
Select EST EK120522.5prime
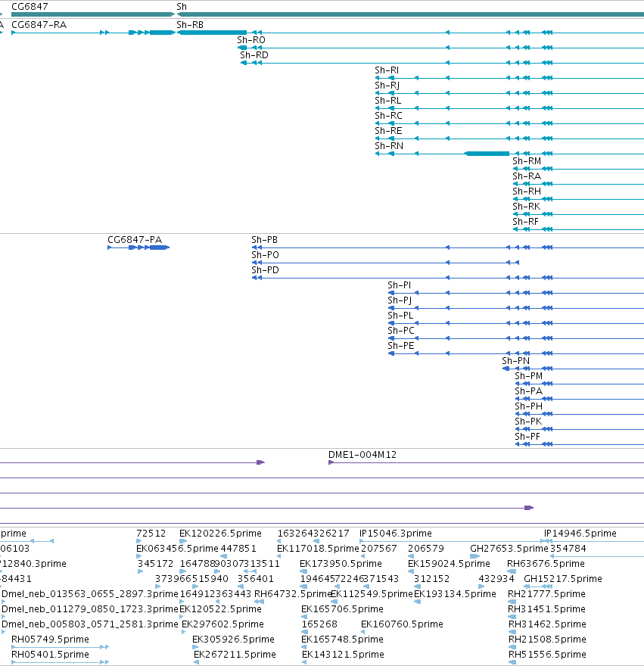(220, 609)
